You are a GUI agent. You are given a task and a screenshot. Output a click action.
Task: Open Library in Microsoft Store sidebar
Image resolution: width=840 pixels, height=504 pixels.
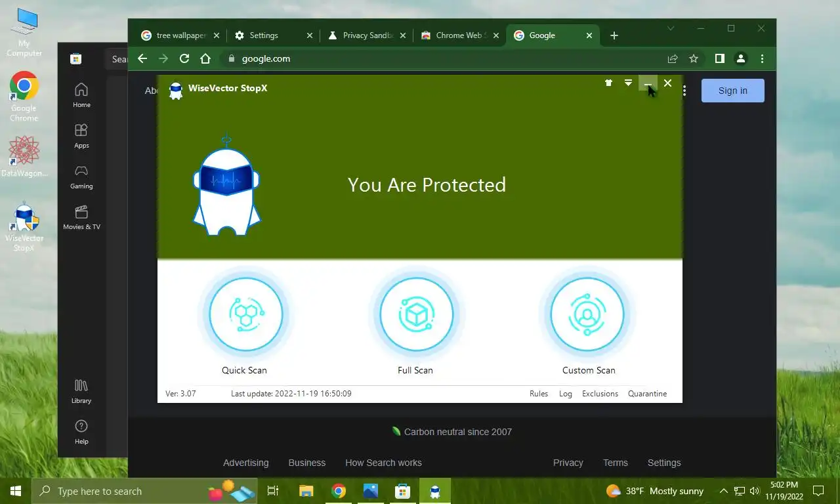(81, 392)
